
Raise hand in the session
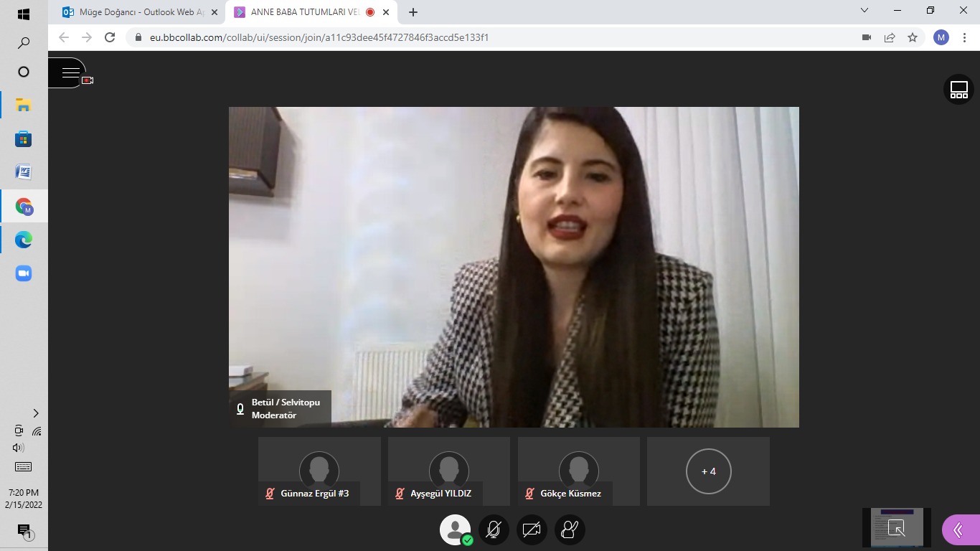[x=570, y=530]
